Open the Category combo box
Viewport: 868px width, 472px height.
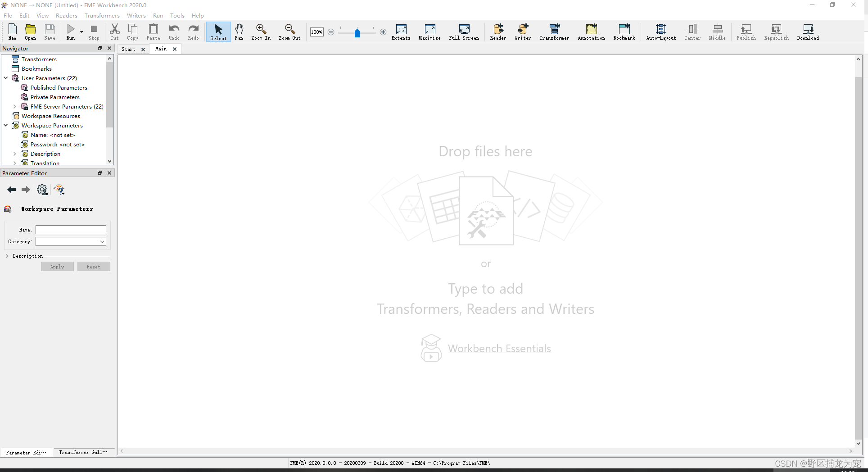point(71,241)
